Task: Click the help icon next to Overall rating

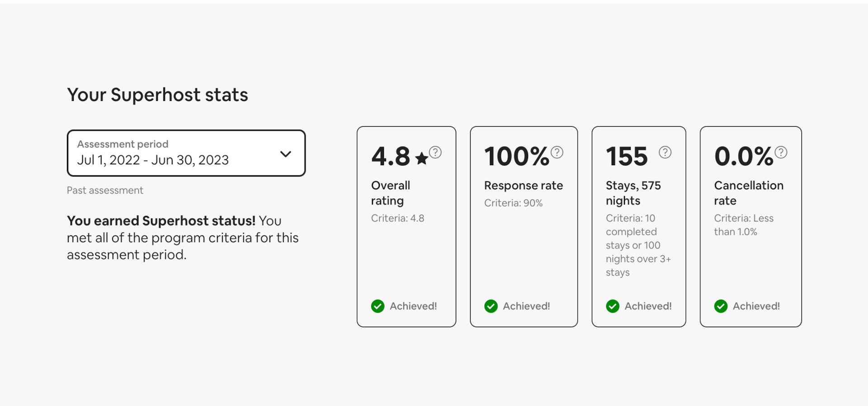Action: (435, 152)
